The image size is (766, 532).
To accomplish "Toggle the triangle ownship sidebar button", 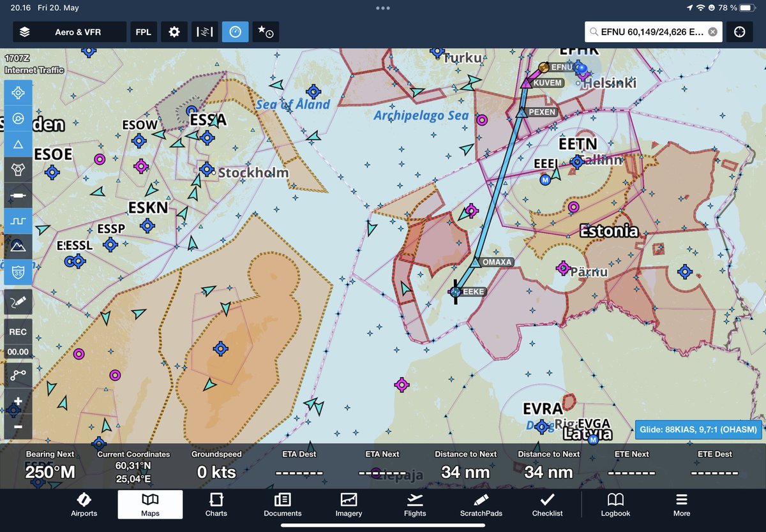I will [18, 144].
